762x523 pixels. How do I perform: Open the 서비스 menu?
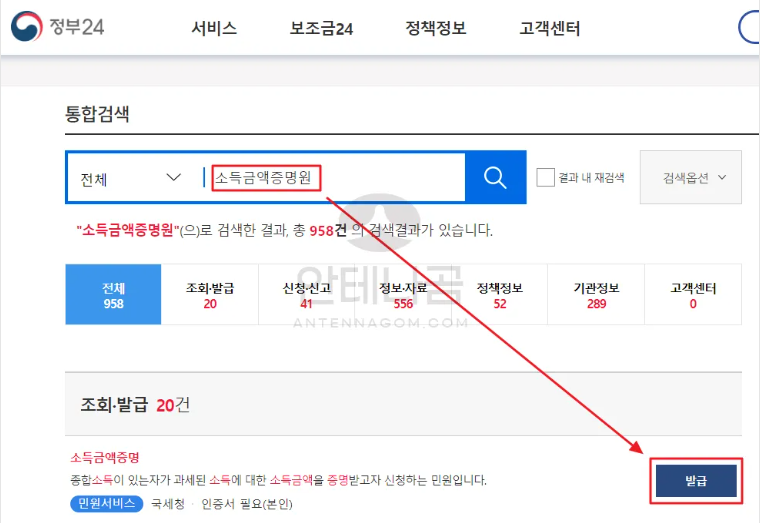coord(214,28)
